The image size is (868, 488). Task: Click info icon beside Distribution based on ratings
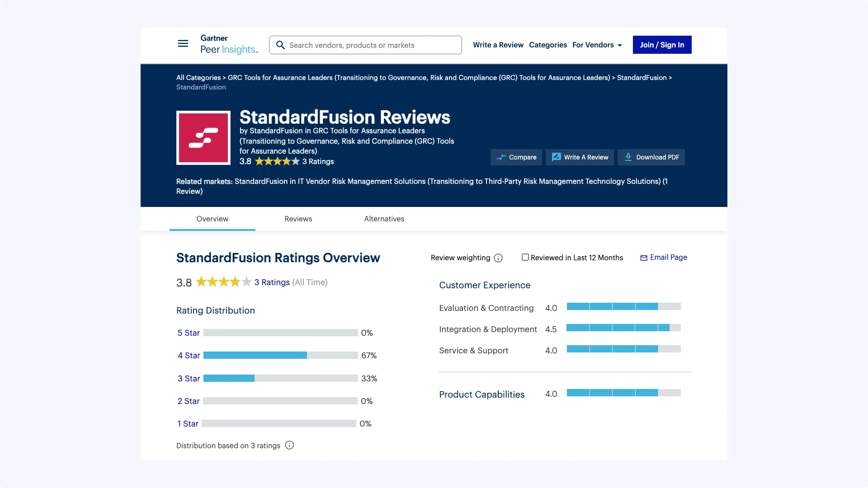pos(289,445)
